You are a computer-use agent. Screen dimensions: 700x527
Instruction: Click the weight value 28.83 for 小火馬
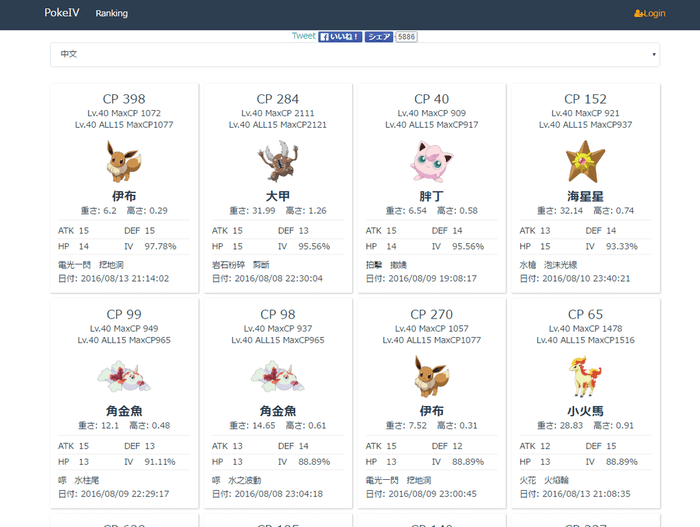tap(571, 426)
